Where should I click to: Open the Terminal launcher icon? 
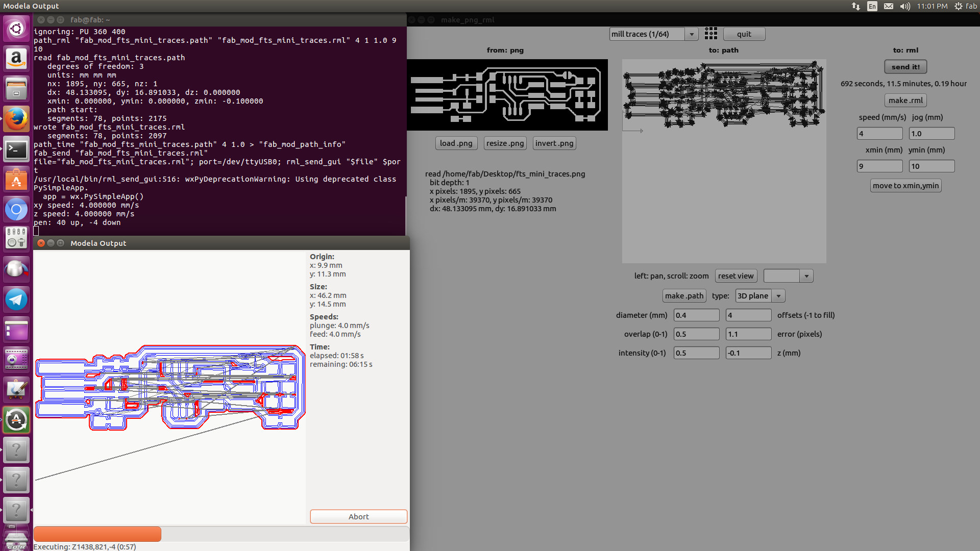(16, 149)
